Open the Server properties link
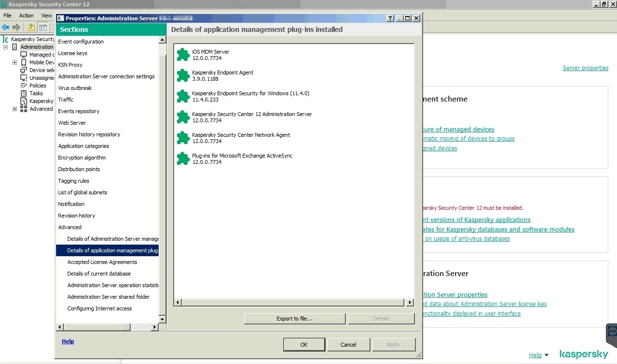 pos(586,68)
